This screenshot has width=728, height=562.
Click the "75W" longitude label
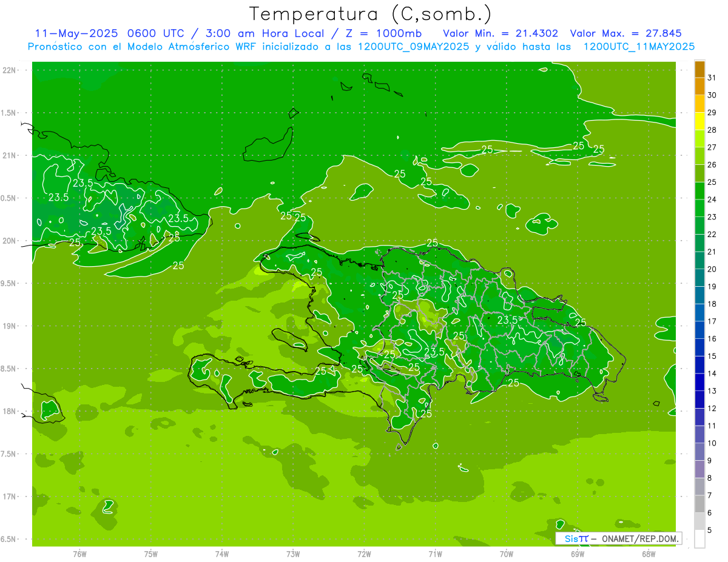[x=150, y=554]
